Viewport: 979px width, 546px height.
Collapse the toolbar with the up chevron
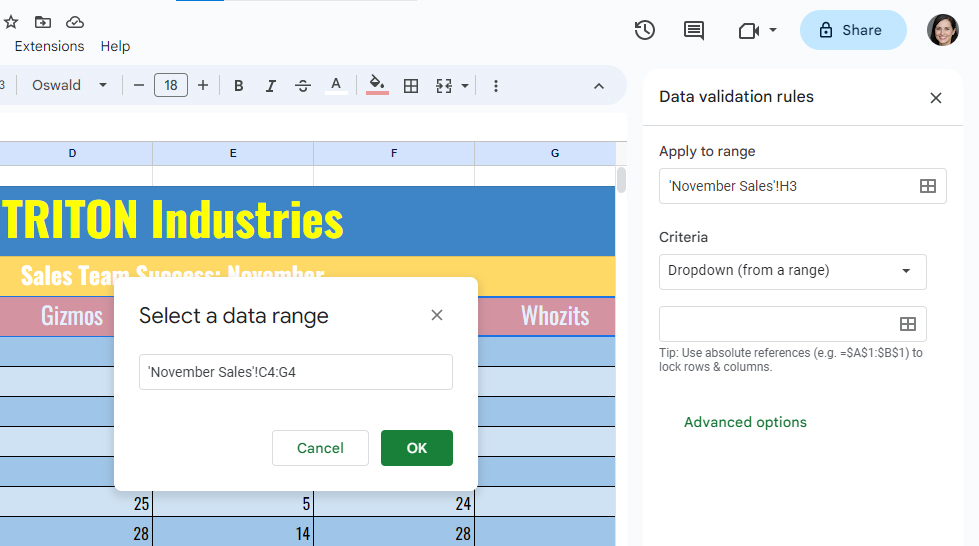click(x=599, y=86)
